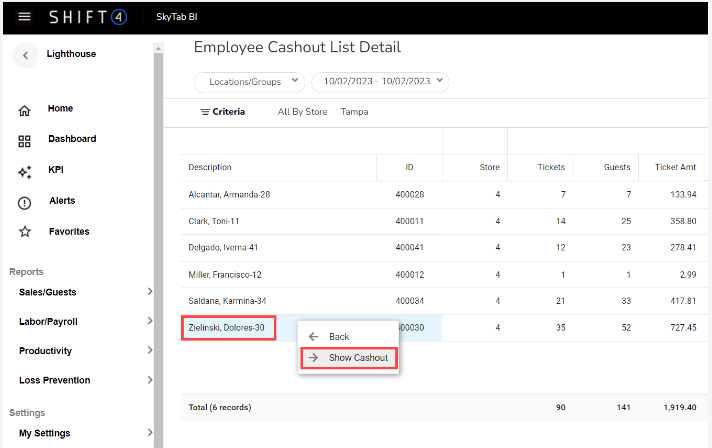Click the Favorites star icon

25,233
